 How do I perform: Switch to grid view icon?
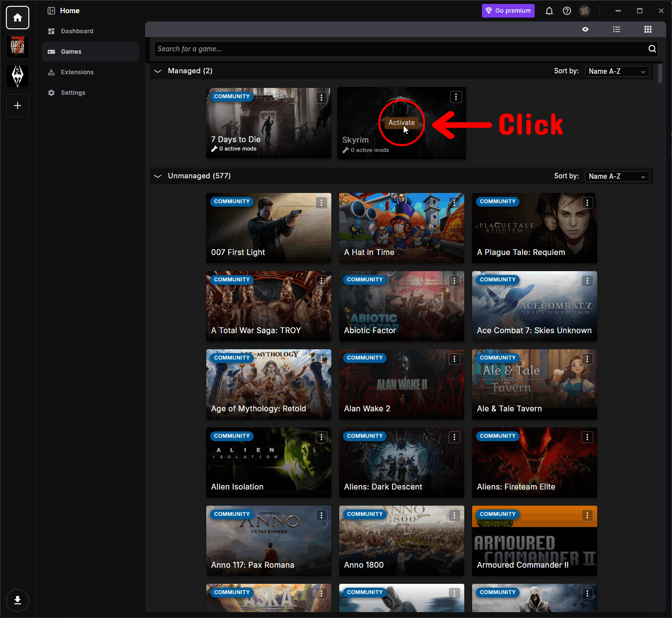pyautogui.click(x=648, y=29)
